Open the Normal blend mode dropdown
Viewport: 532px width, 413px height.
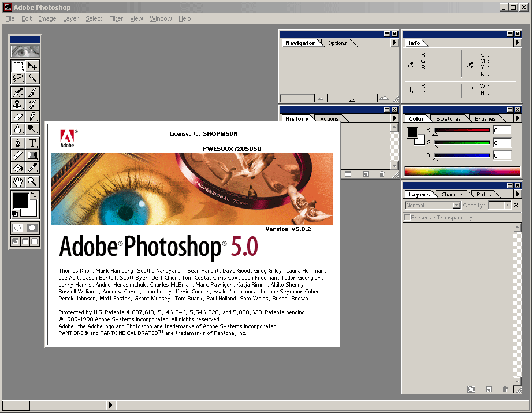click(x=433, y=205)
